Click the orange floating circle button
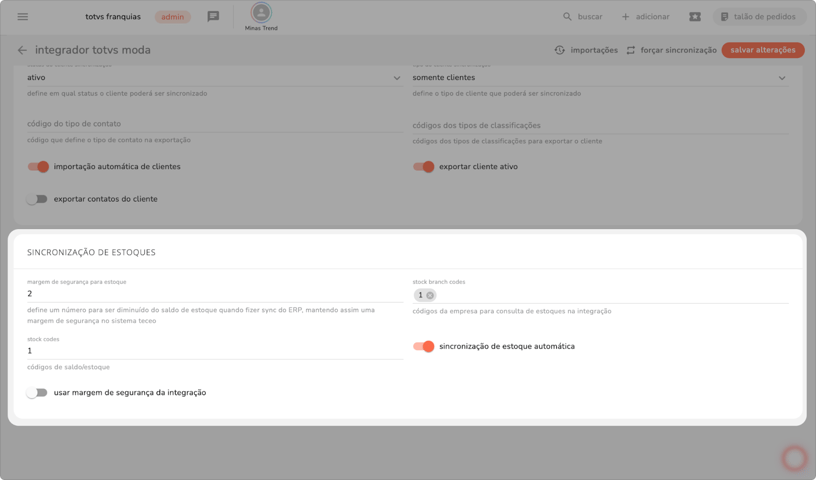Image resolution: width=816 pixels, height=480 pixels. pos(794,458)
